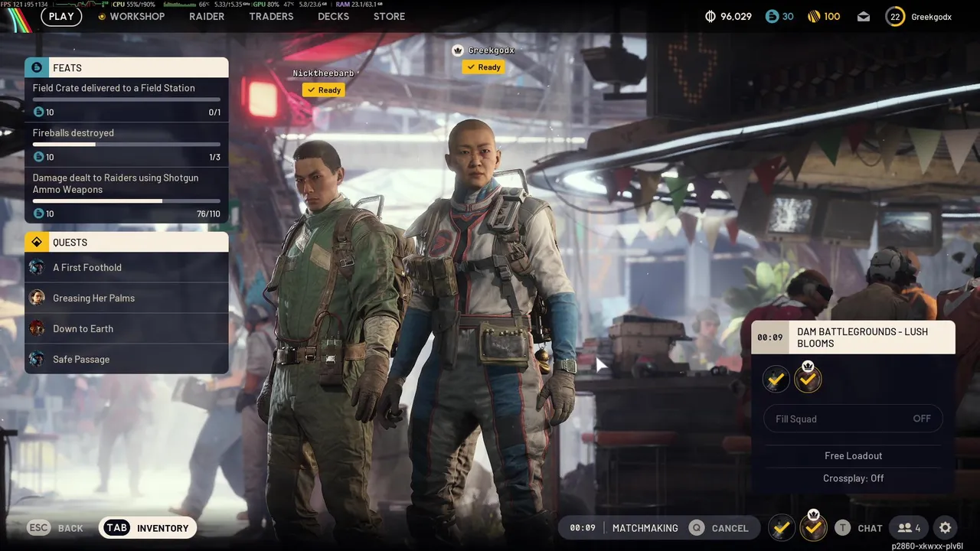Select the Fireballs destroyed feat
The image size is (980, 551).
[126, 145]
